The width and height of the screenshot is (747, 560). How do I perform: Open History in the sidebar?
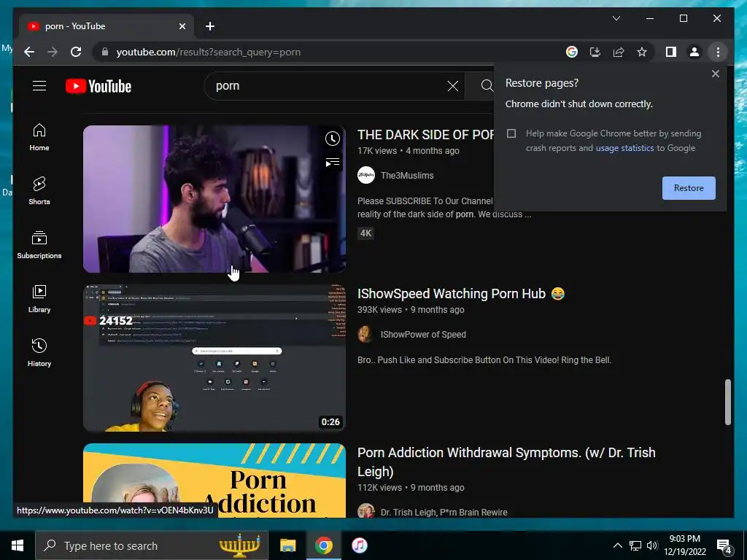[39, 352]
